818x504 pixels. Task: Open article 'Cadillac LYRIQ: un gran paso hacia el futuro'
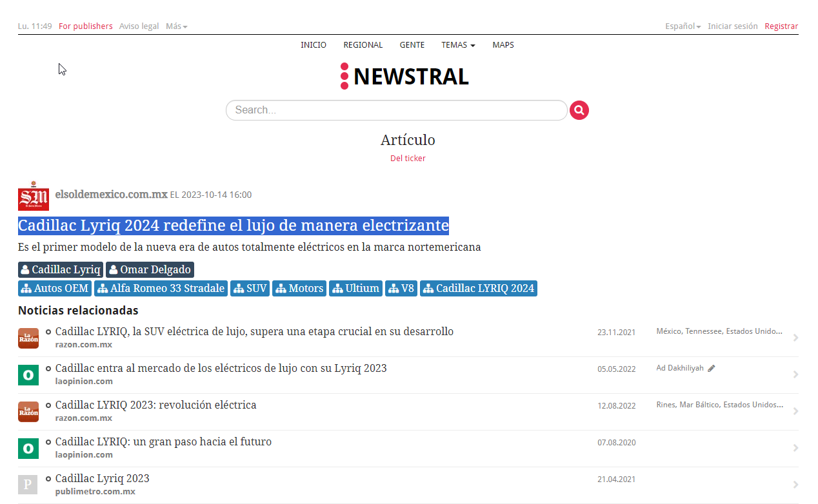(163, 441)
